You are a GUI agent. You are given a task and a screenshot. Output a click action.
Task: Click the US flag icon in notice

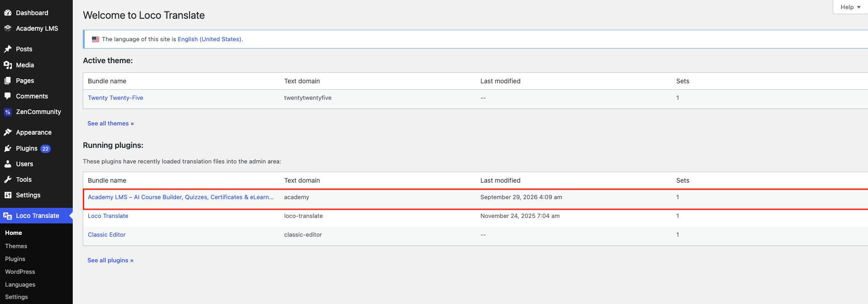coord(96,39)
